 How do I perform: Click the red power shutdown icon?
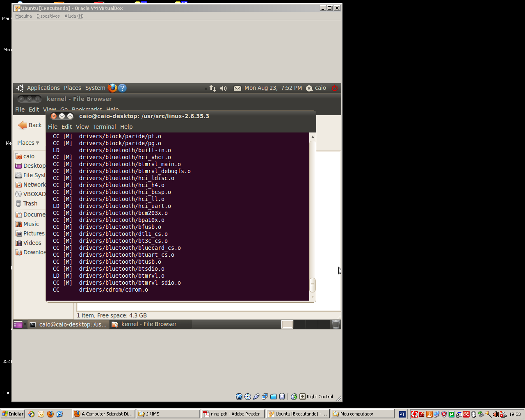335,88
